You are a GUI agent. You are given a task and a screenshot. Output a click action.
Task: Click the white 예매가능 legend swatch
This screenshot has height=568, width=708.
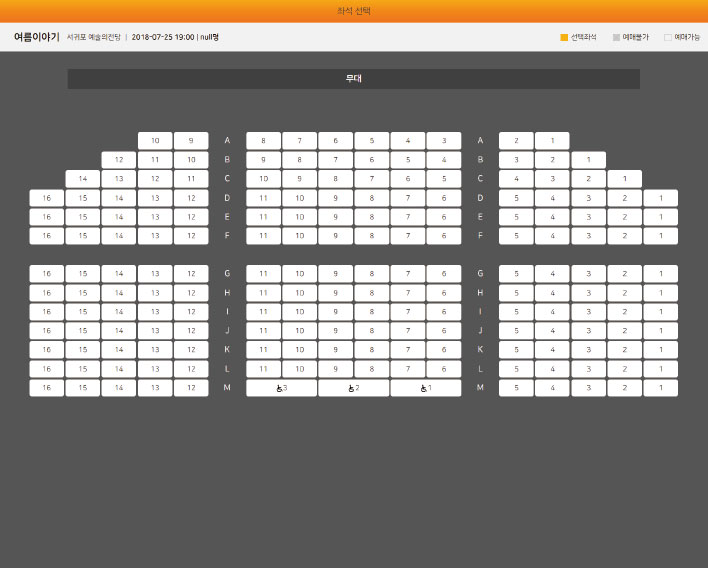(668, 37)
